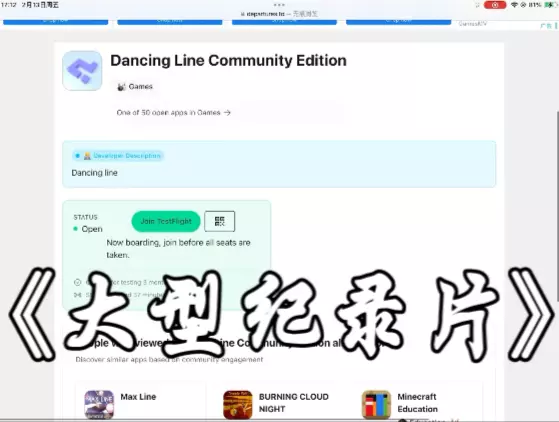Open the Max Line app icon
The image size is (559, 422).
point(99,404)
